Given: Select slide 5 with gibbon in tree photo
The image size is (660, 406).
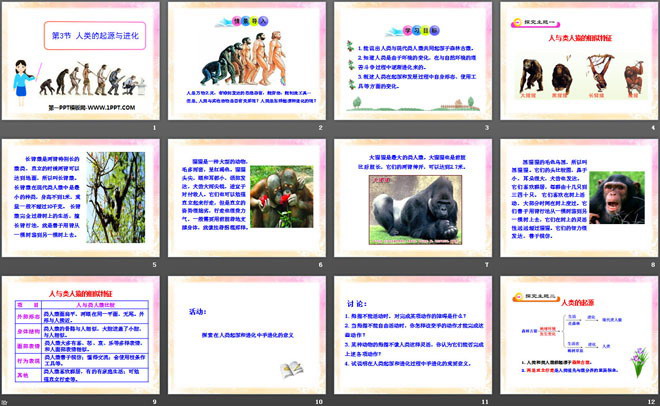Looking at the screenshot, I should [80, 198].
